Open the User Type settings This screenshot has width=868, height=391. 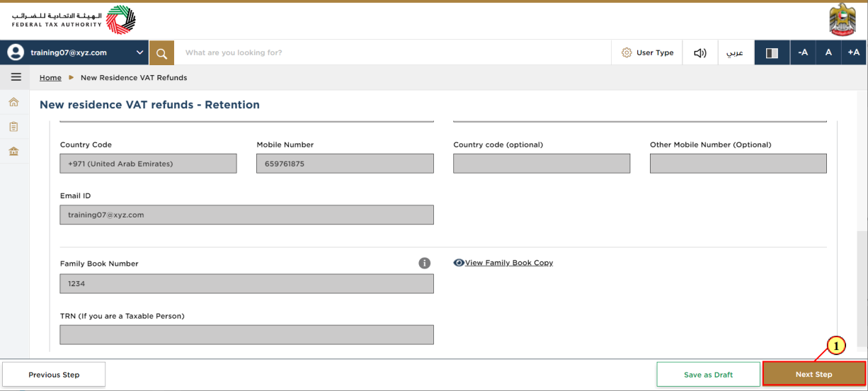point(647,52)
